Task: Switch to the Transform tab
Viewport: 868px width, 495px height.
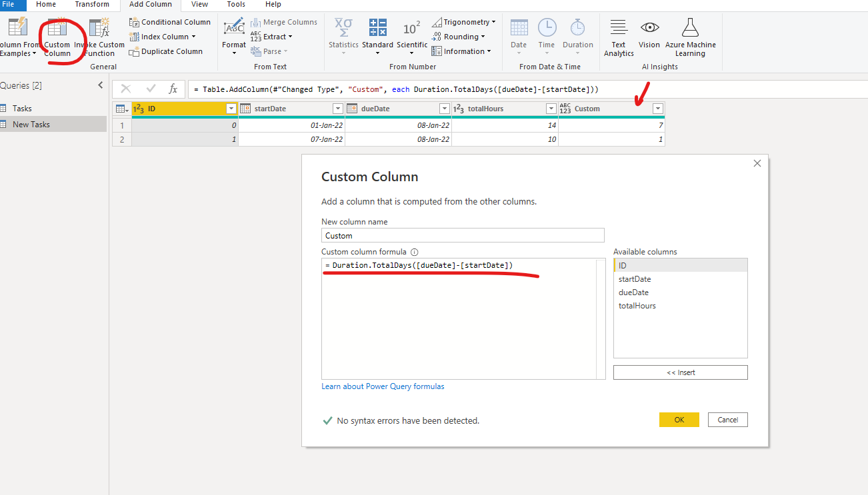Action: point(92,5)
